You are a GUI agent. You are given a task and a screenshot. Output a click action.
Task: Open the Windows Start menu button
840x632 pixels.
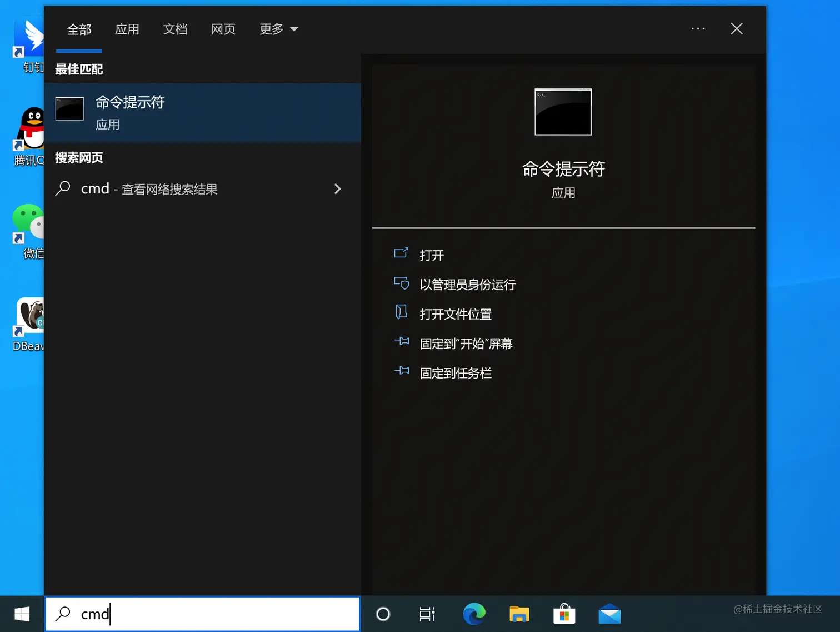pyautogui.click(x=22, y=614)
